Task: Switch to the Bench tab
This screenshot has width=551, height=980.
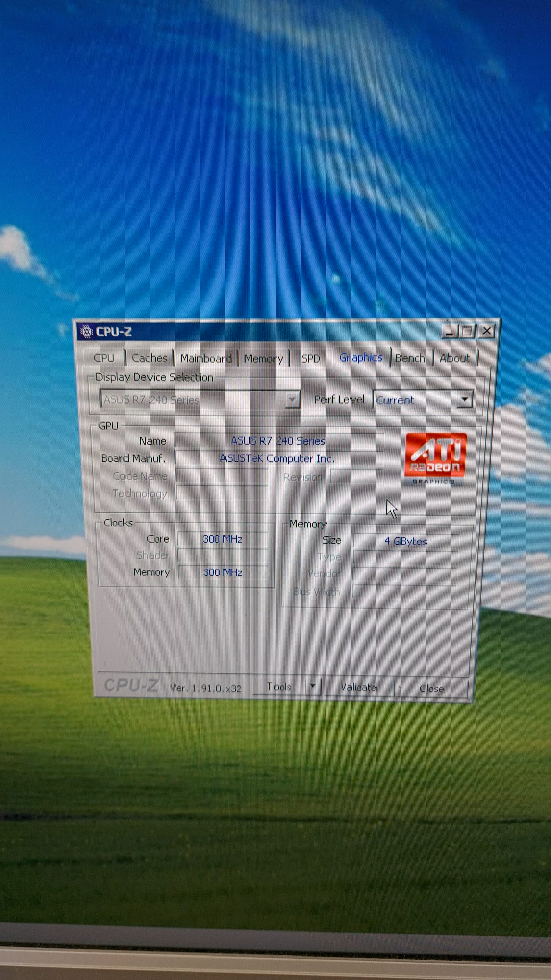Action: coord(410,358)
